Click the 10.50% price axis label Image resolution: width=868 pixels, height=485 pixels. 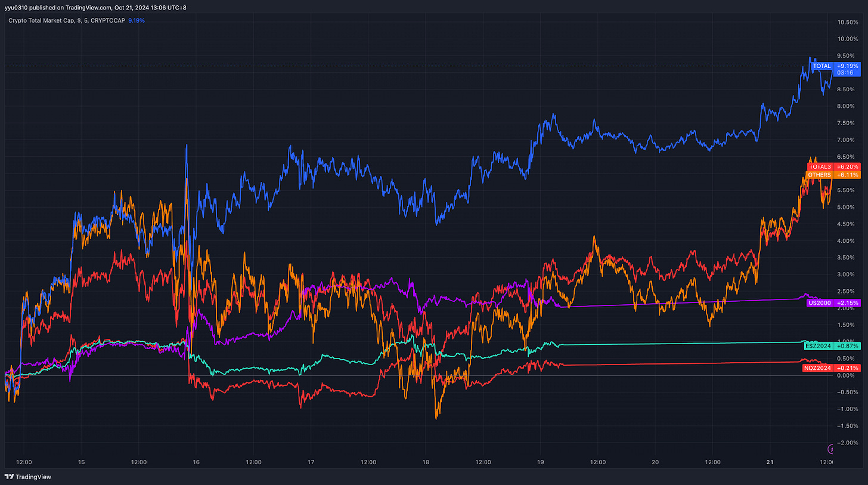pyautogui.click(x=848, y=22)
